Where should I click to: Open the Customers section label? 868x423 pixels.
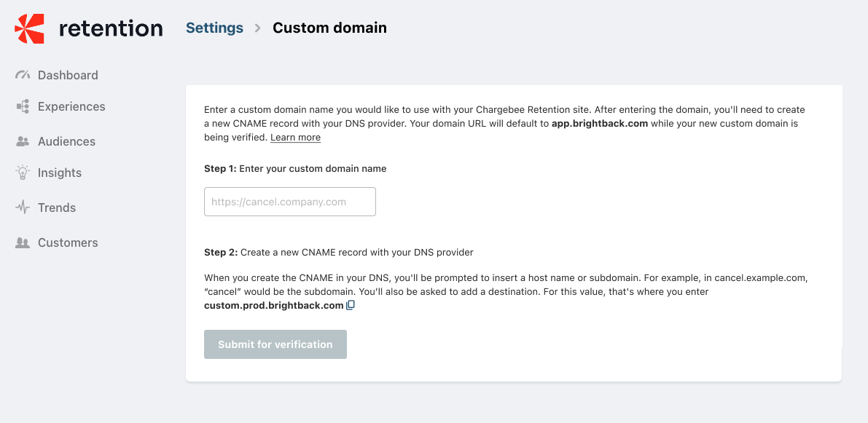point(68,242)
